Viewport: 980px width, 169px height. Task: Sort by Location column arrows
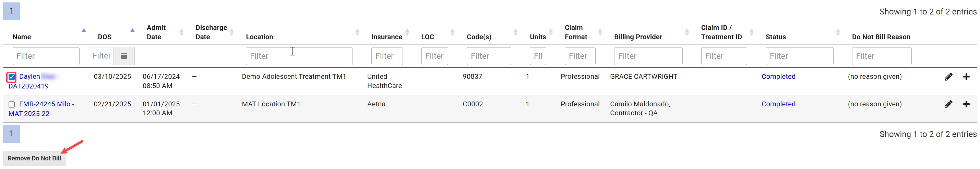(357, 32)
